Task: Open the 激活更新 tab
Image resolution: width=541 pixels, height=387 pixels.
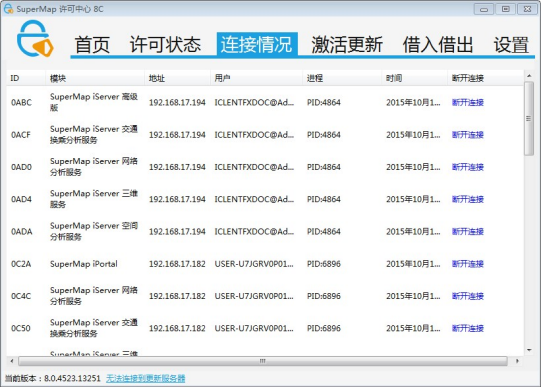Action: click(347, 45)
